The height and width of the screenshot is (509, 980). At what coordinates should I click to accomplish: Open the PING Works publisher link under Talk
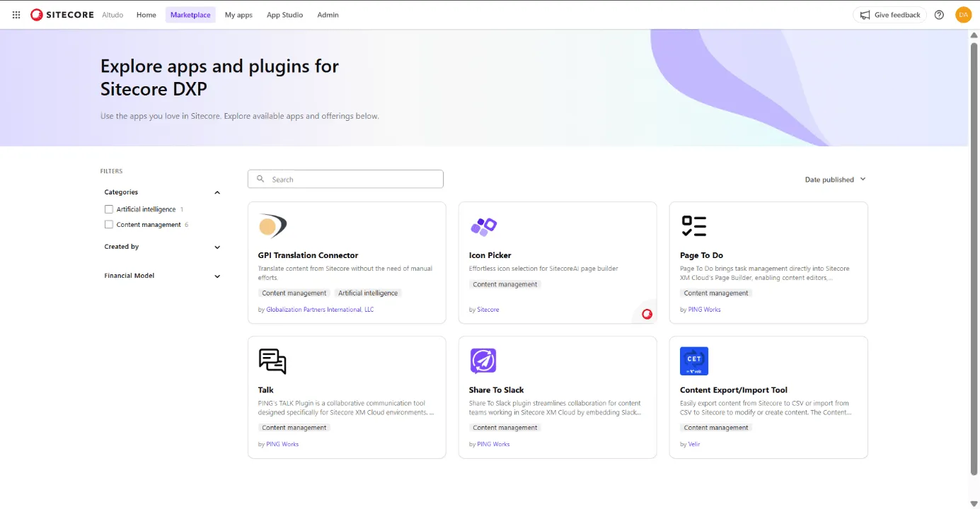pyautogui.click(x=282, y=443)
